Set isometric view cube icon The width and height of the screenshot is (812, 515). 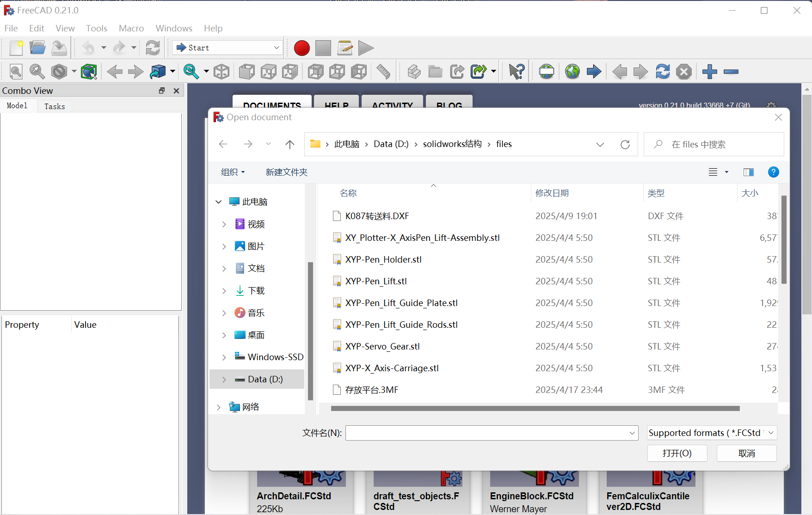(222, 72)
